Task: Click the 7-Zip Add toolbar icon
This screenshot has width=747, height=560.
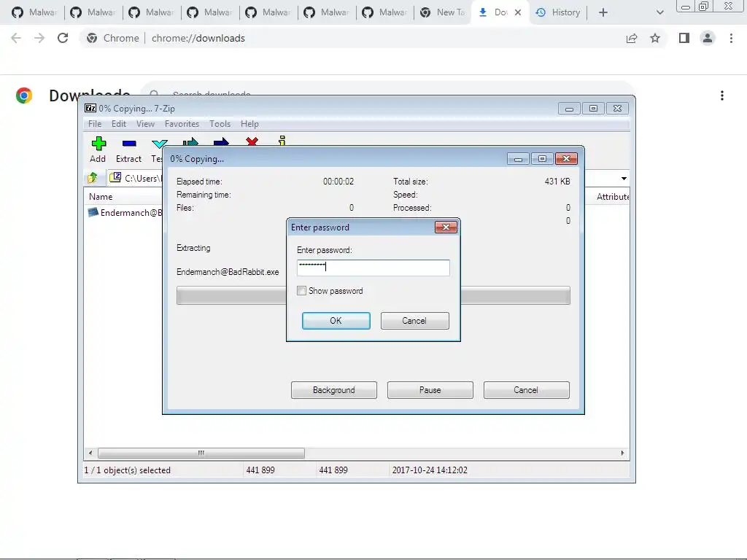Action: 98,144
